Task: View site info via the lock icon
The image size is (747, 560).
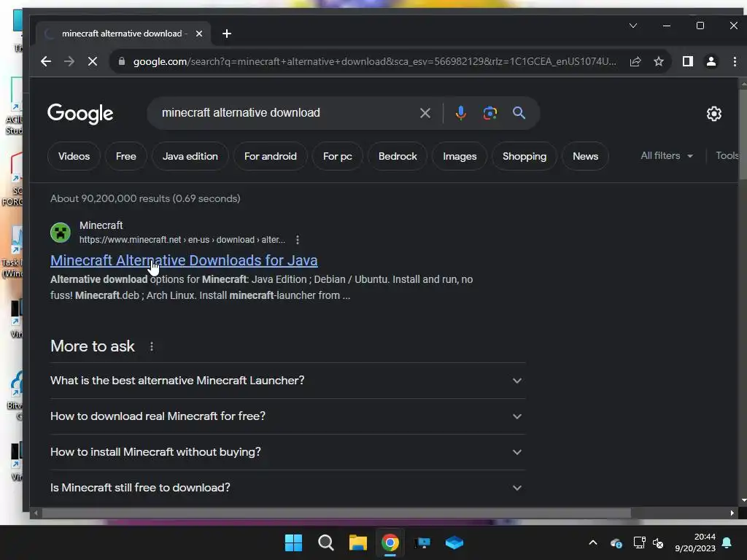Action: tap(122, 61)
